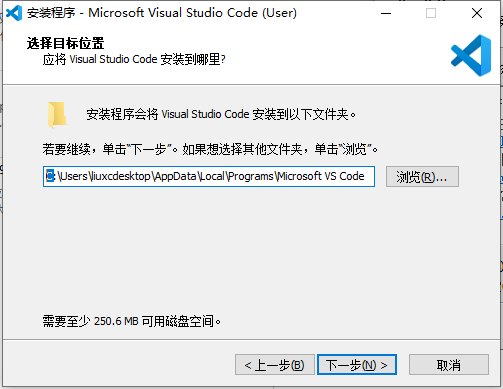Minimize the installer window
Viewport: 503px width, 389px height.
386,13
